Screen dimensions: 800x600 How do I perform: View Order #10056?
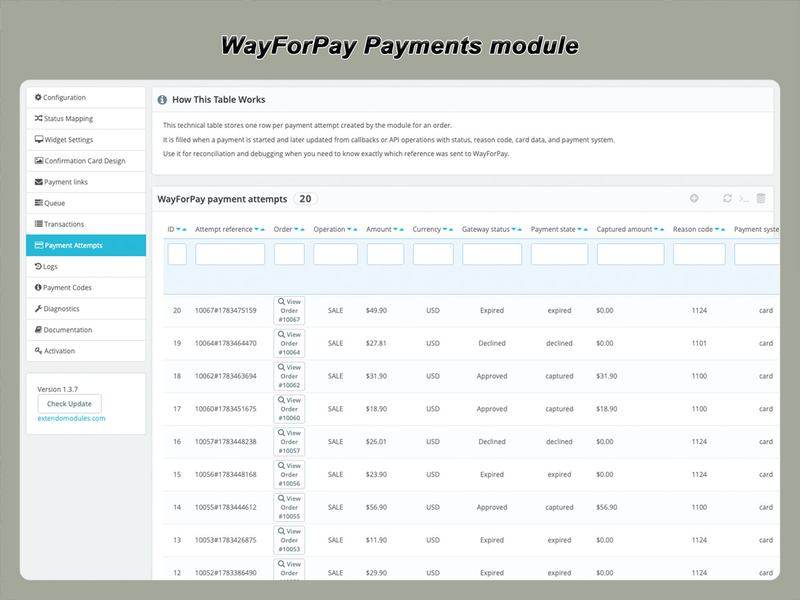pos(289,474)
